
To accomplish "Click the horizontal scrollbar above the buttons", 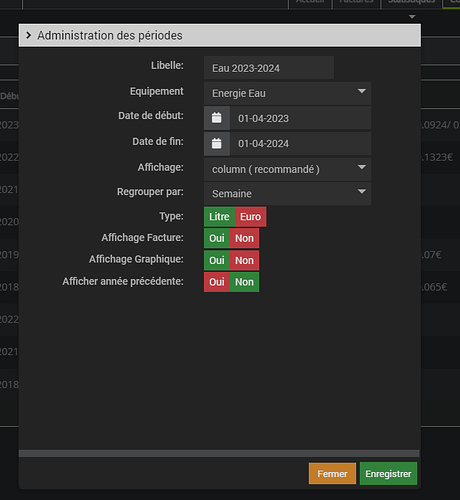I will pos(219,453).
